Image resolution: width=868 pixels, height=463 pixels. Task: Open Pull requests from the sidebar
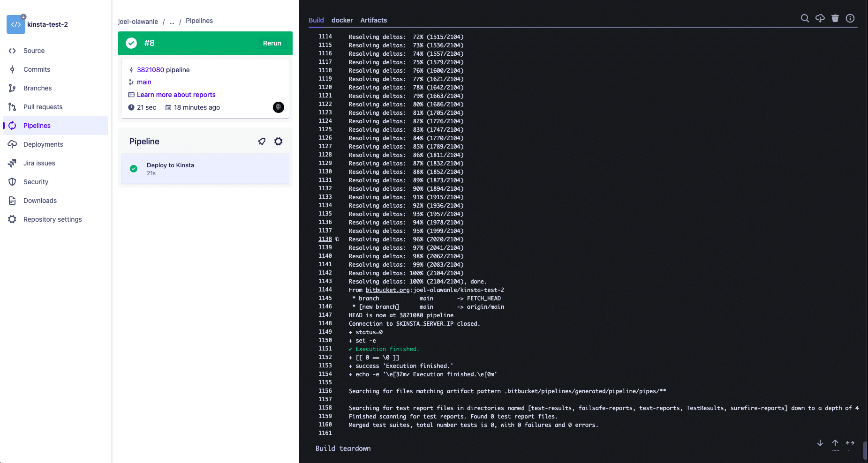[x=43, y=107]
